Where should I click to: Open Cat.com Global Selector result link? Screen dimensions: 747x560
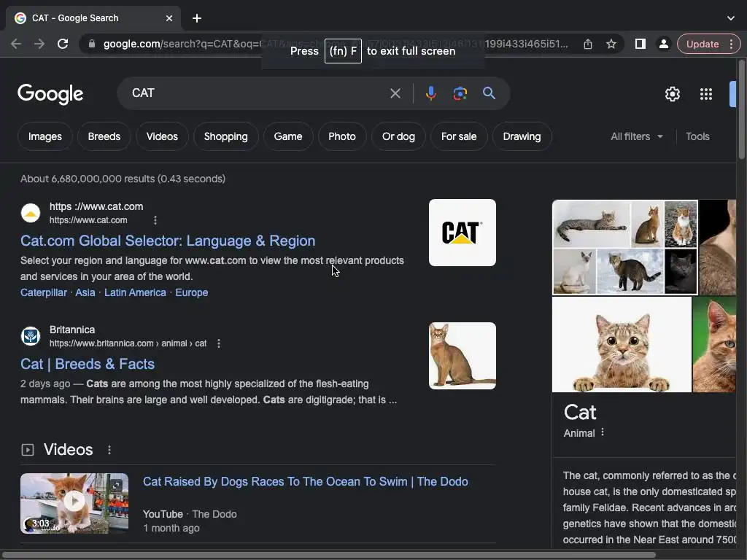tap(168, 241)
